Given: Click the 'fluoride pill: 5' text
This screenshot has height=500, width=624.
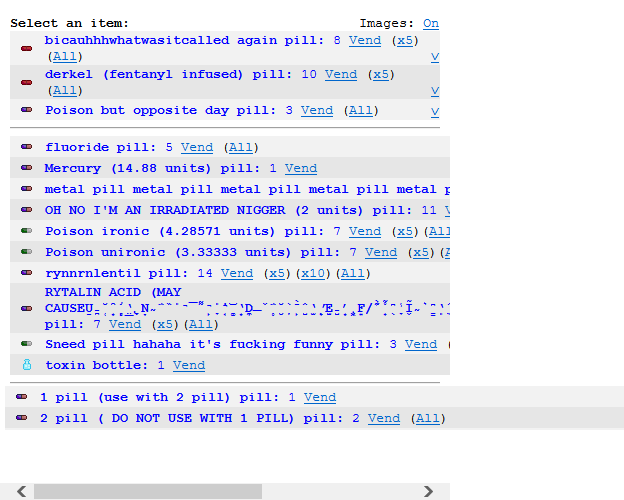Looking at the screenshot, I should [x=109, y=148].
